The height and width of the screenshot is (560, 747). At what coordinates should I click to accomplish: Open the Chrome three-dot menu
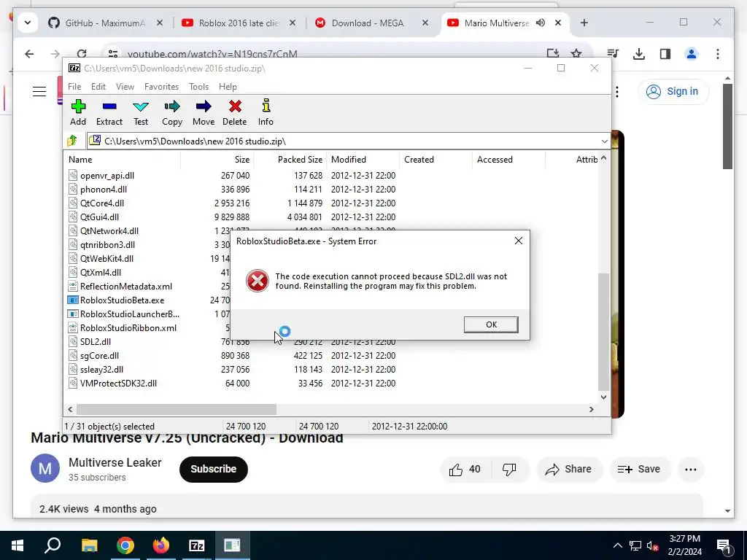[x=718, y=54]
